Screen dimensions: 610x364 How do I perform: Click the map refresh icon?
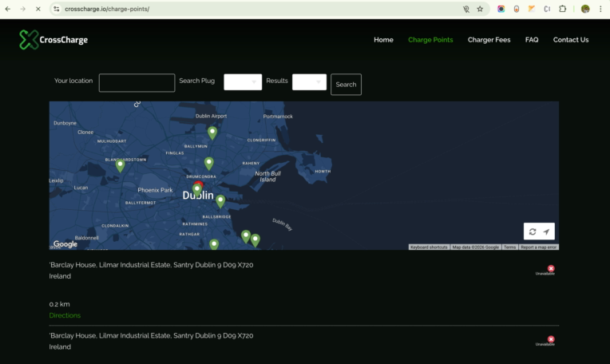[533, 231]
